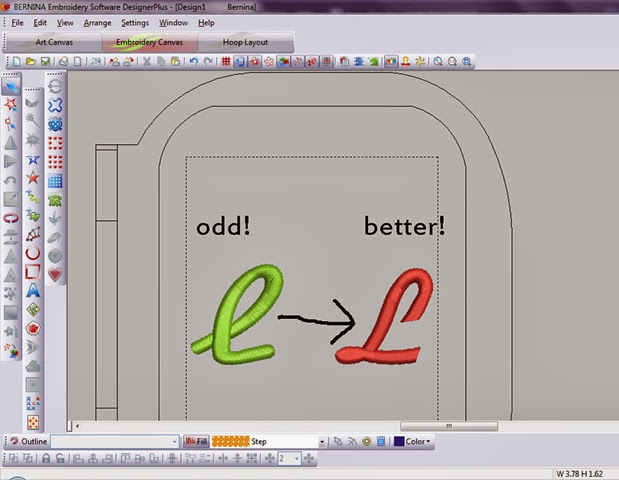Click the Save disk icon
This screenshot has width=619, height=480.
pyautogui.click(x=45, y=62)
